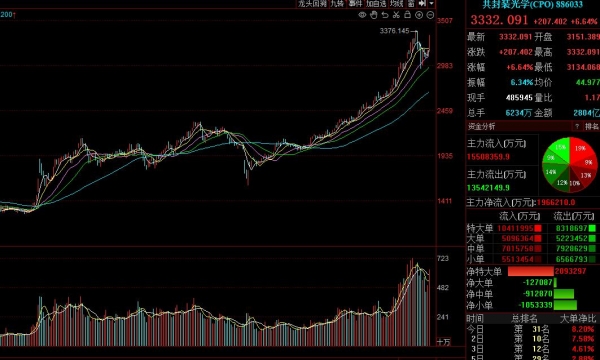Image resolution: width=600 pixels, height=360 pixels.
Task: Click the undo arrow icon above chart
Action: point(385,15)
